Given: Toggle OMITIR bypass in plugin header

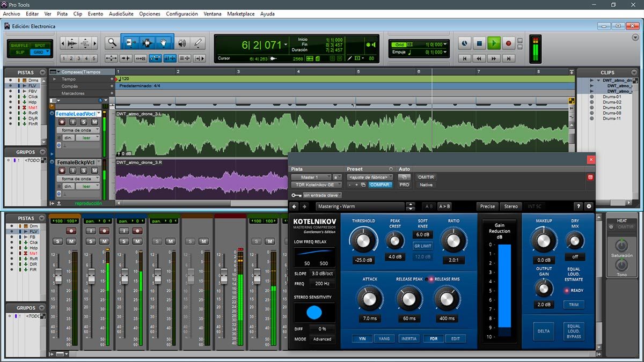Looking at the screenshot, I should (x=426, y=177).
